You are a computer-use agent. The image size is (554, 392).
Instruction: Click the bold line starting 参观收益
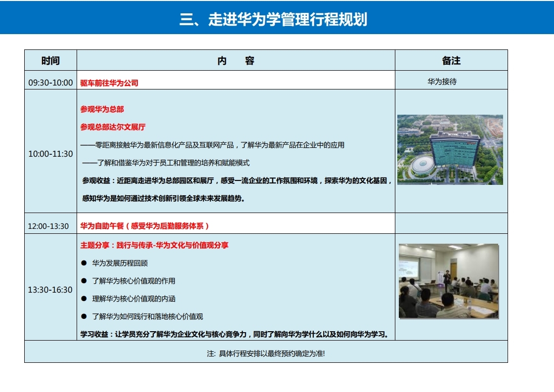[x=237, y=180]
